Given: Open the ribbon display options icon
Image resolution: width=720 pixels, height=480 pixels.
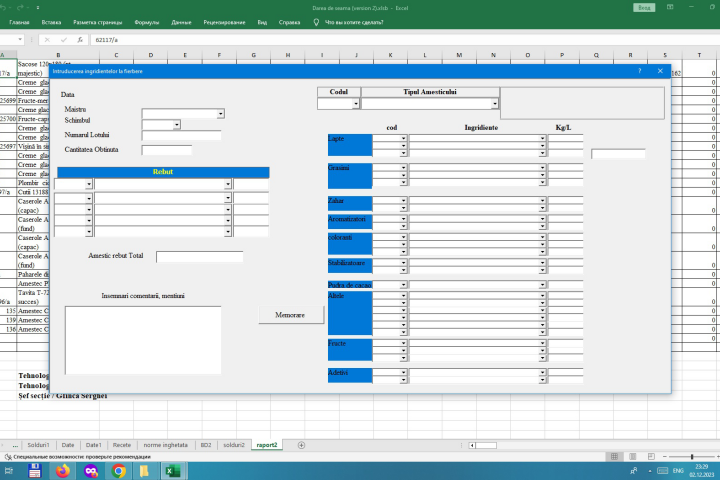Looking at the screenshot, I should coord(670,7).
